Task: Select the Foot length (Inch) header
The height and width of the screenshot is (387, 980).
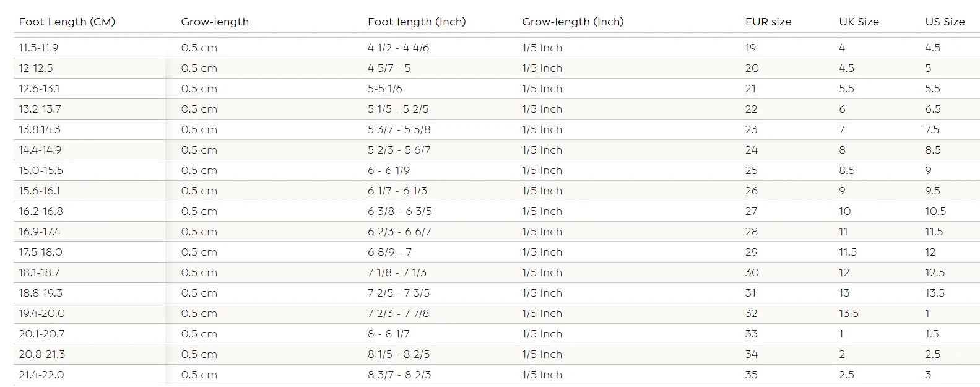Action: [x=417, y=22]
